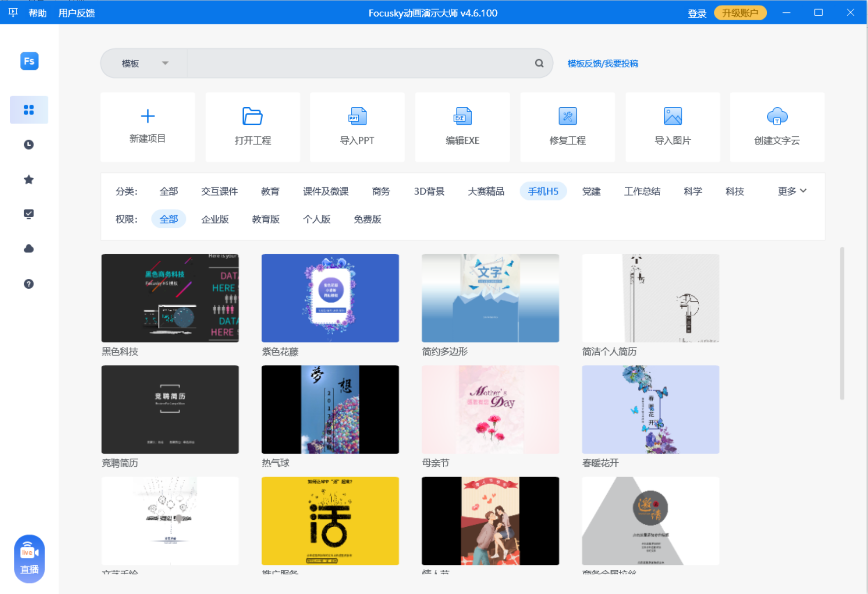868x594 pixels.
Task: Open the 简约多边形 template thumbnail
Action: pos(490,298)
